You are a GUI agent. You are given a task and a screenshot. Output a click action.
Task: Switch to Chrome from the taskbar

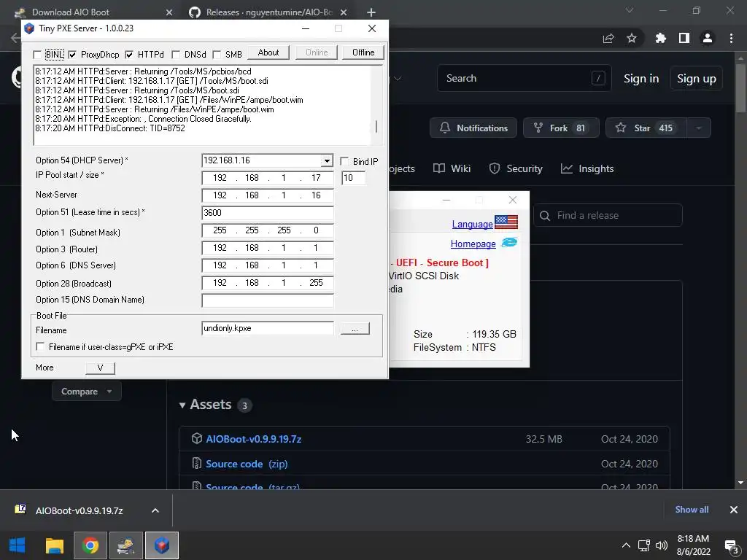tap(90, 545)
